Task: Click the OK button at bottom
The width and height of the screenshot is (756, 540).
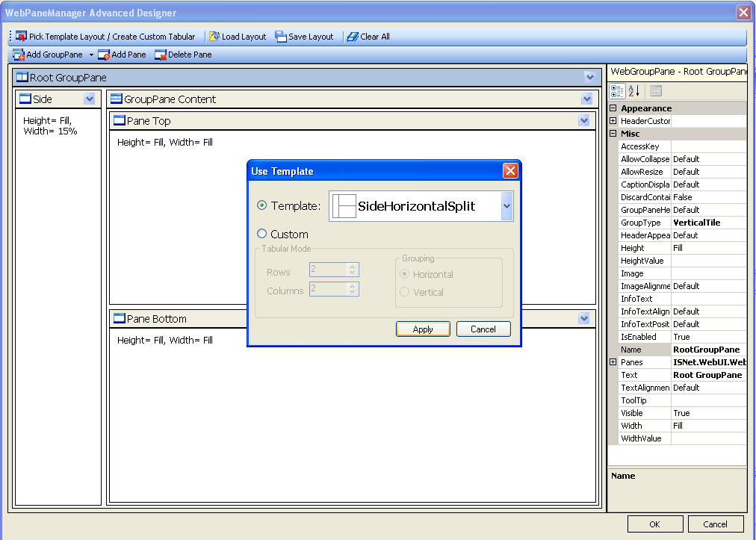Action: (654, 524)
